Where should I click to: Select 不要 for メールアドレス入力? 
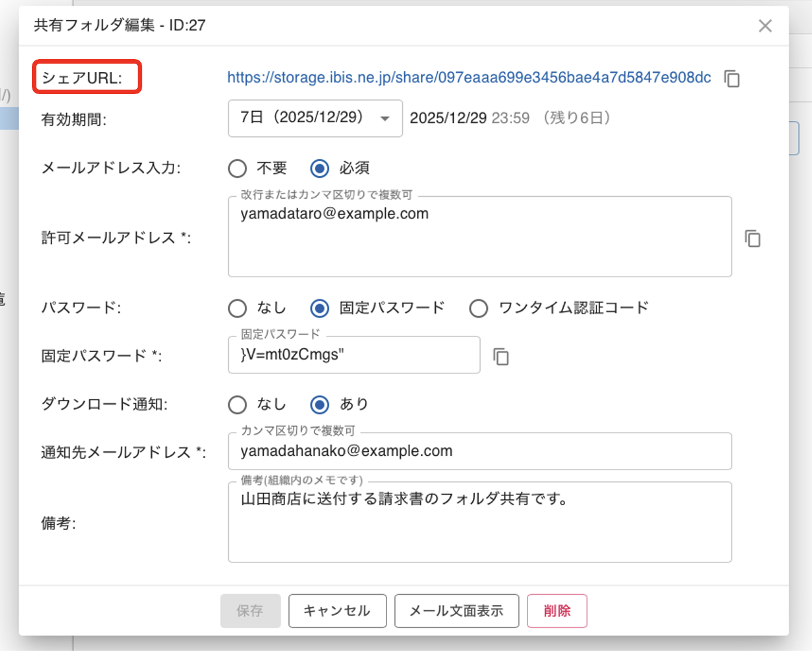coord(237,168)
